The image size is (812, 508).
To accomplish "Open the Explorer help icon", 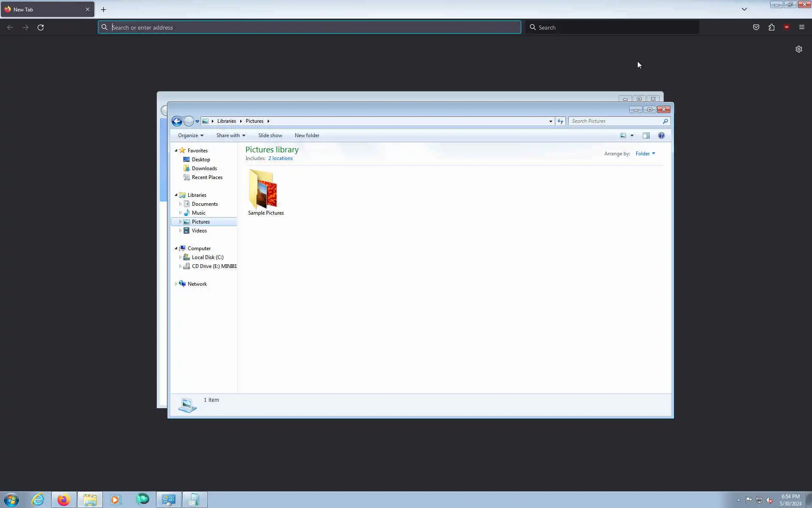I will click(x=661, y=135).
